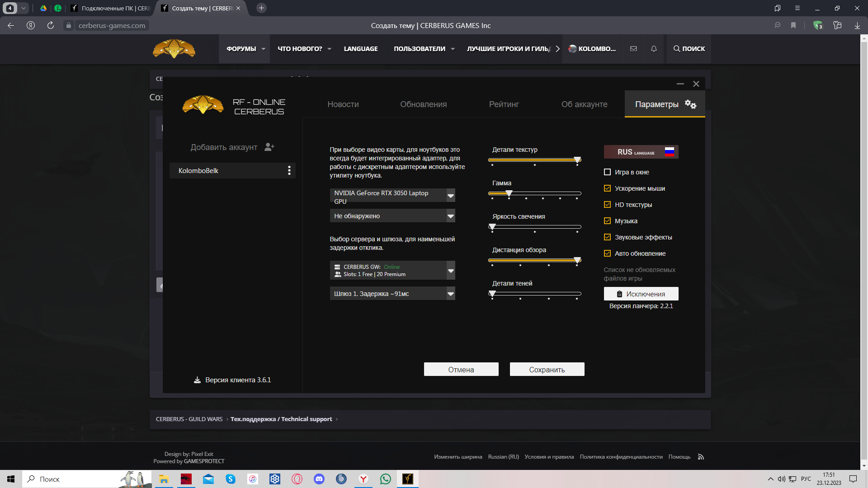Enable the Игра в окне checkbox

pos(607,172)
